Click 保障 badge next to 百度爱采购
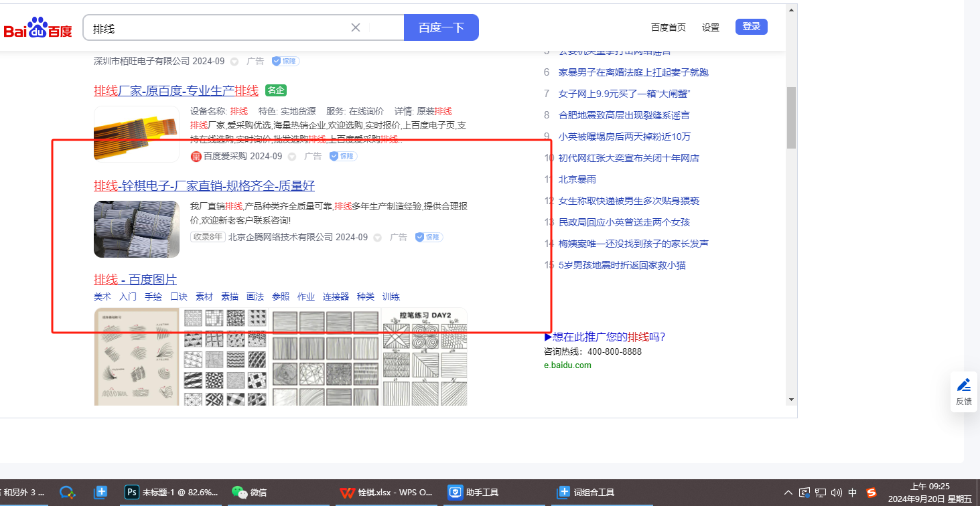This screenshot has height=506, width=980. coord(344,156)
